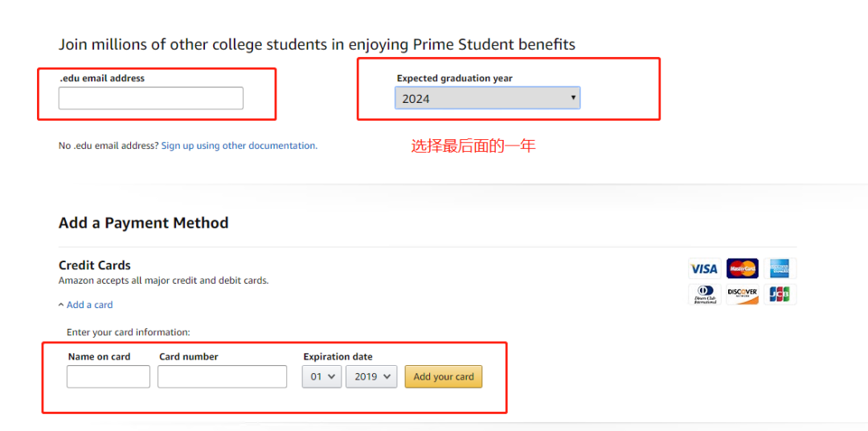This screenshot has height=431, width=868.
Task: Open the Sign up using other documentation link
Action: click(239, 146)
